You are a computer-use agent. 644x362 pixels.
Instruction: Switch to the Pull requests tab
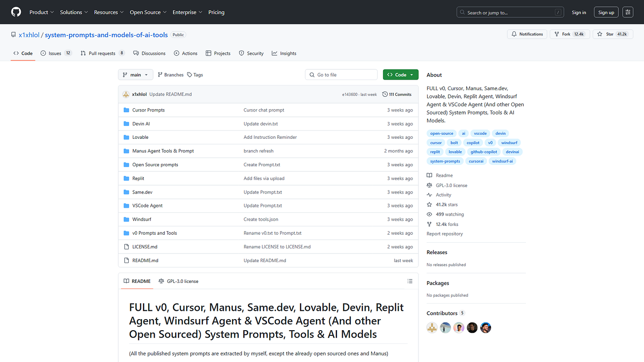(x=103, y=53)
